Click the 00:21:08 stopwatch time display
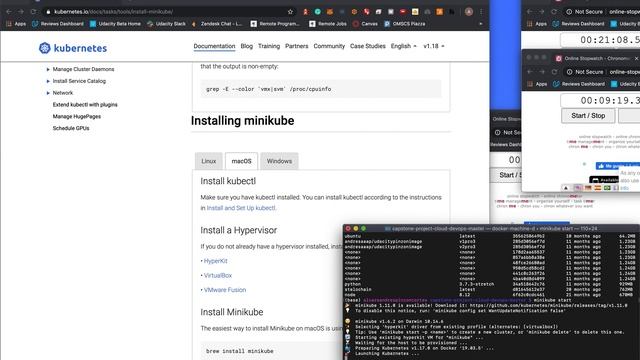This screenshot has height=360, width=640. coord(600,40)
